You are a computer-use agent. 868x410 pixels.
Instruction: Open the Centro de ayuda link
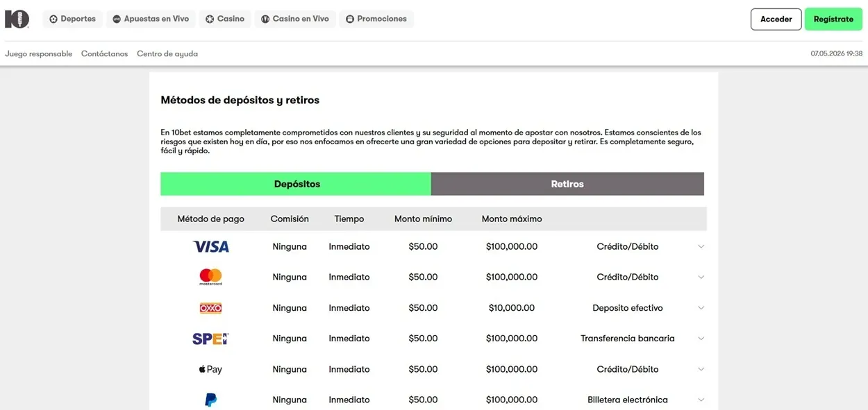coord(167,53)
